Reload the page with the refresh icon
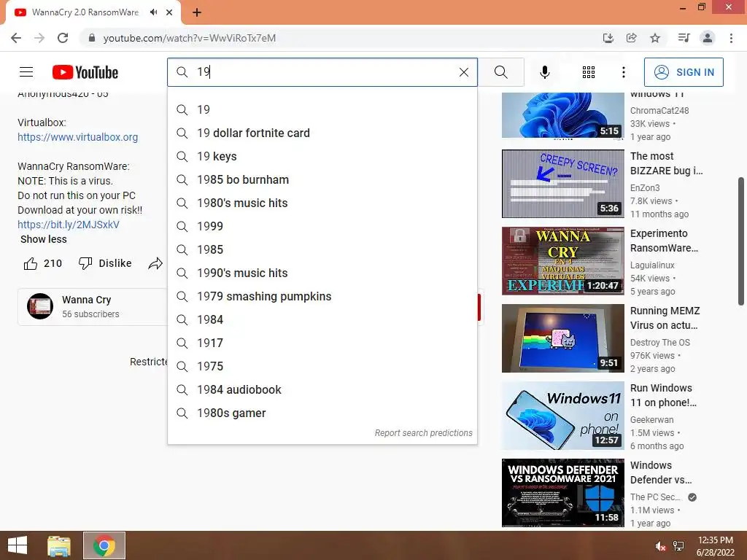 (x=63, y=38)
